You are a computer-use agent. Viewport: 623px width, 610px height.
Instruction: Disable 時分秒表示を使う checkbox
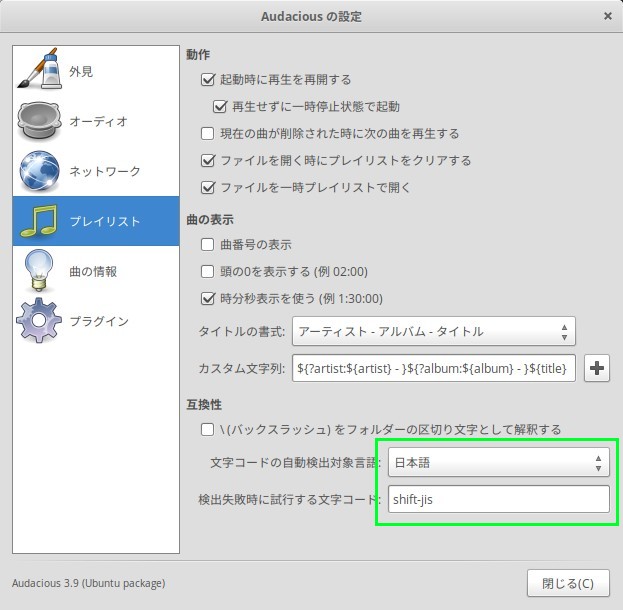pos(208,298)
